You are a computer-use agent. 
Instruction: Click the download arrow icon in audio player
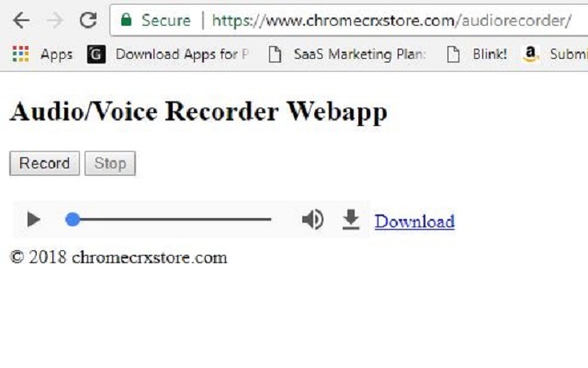pos(351,220)
